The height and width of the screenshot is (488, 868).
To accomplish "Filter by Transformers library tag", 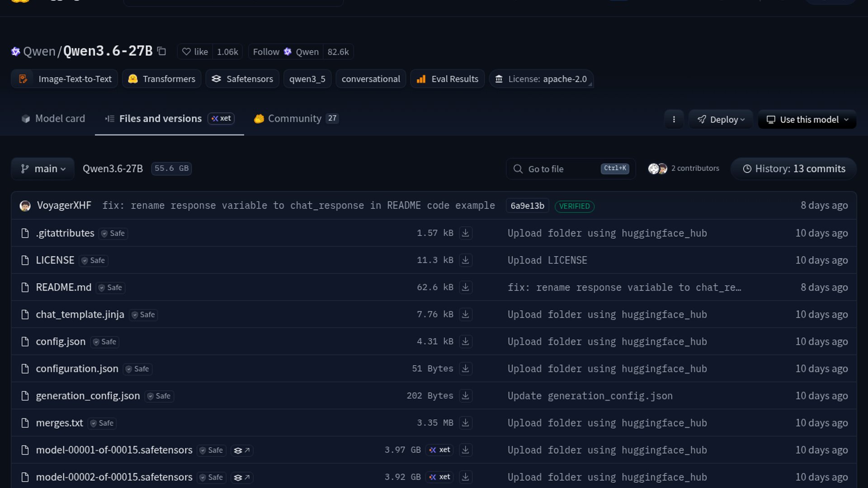I will point(162,79).
